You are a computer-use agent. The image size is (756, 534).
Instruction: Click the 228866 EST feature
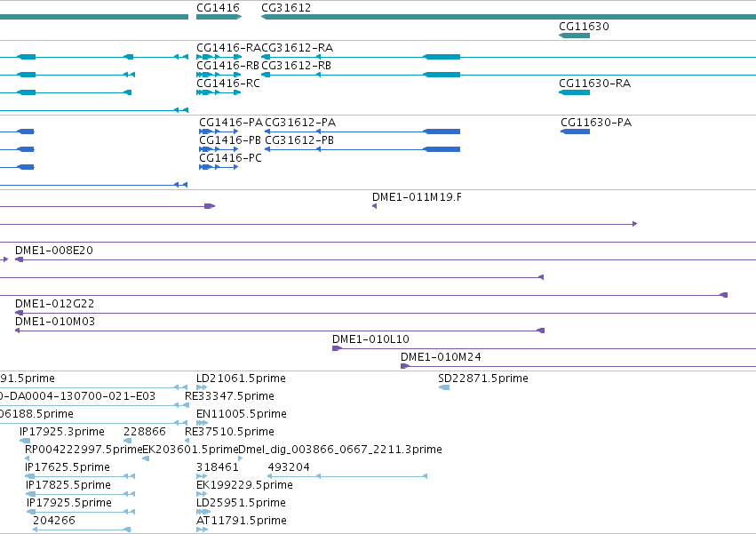click(x=128, y=441)
